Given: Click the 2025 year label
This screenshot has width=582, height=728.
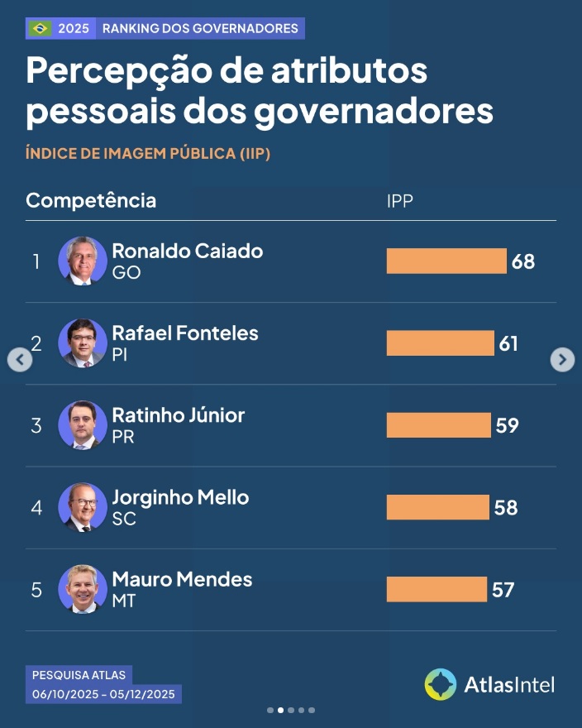Looking at the screenshot, I should coord(74,29).
